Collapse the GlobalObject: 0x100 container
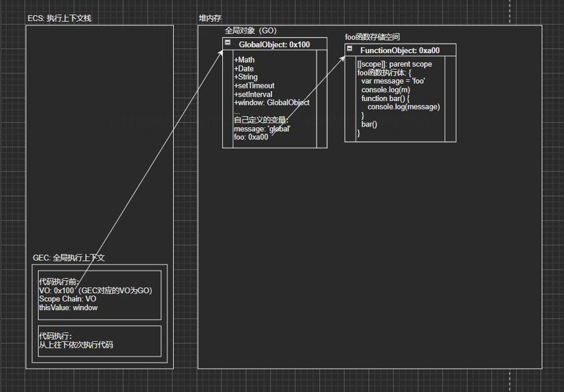Viewport: 564px width, 392px height. pyautogui.click(x=228, y=43)
